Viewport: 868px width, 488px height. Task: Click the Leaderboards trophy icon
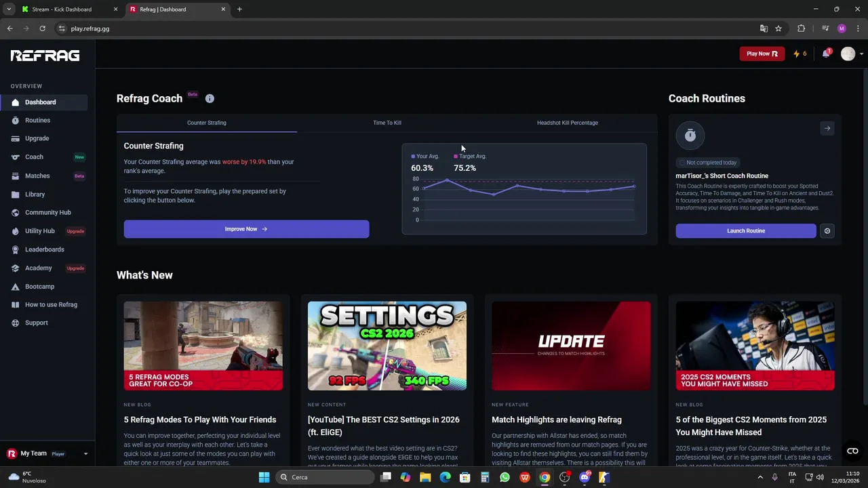[x=15, y=249]
